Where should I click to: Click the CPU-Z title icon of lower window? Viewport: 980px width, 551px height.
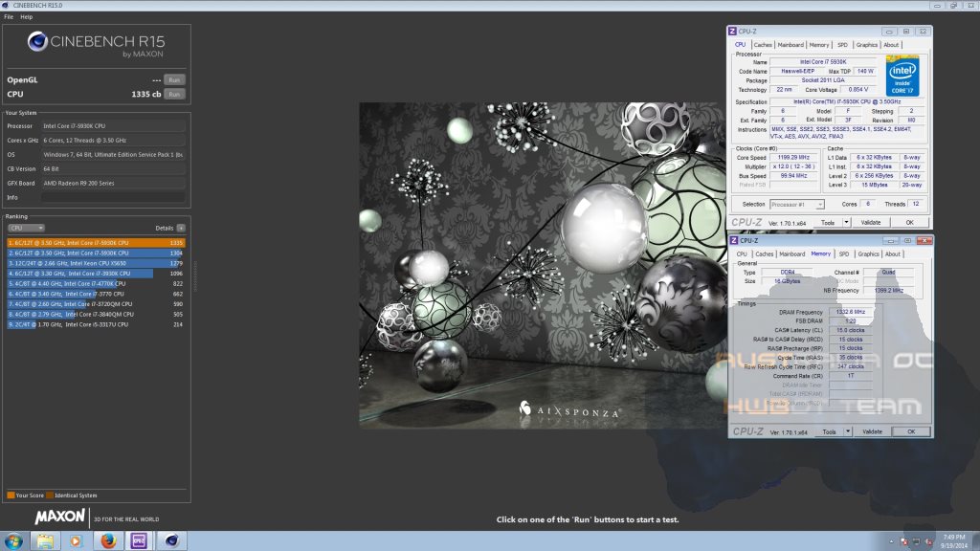click(734, 240)
